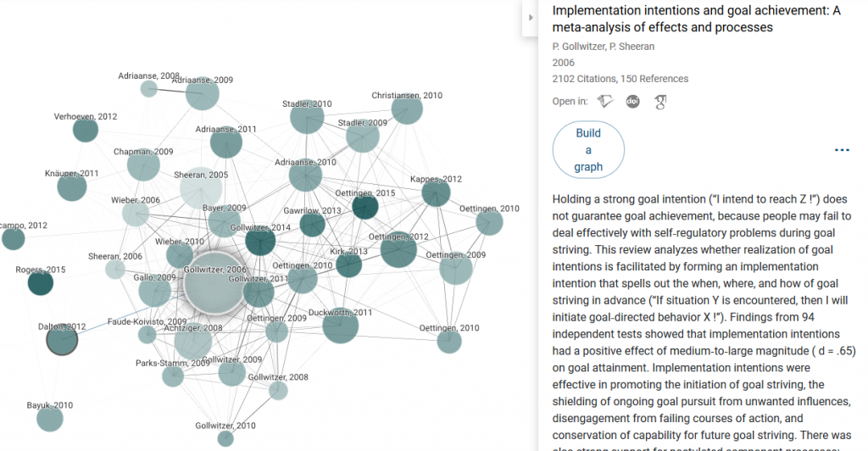Image resolution: width=868 pixels, height=451 pixels.
Task: Click the Kappes, 2012 node
Action: click(437, 193)
